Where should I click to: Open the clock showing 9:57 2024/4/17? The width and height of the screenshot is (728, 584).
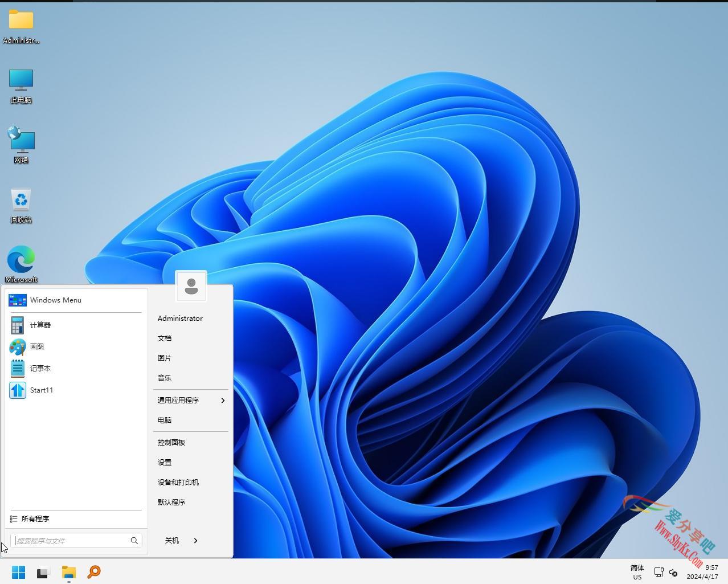[702, 572]
